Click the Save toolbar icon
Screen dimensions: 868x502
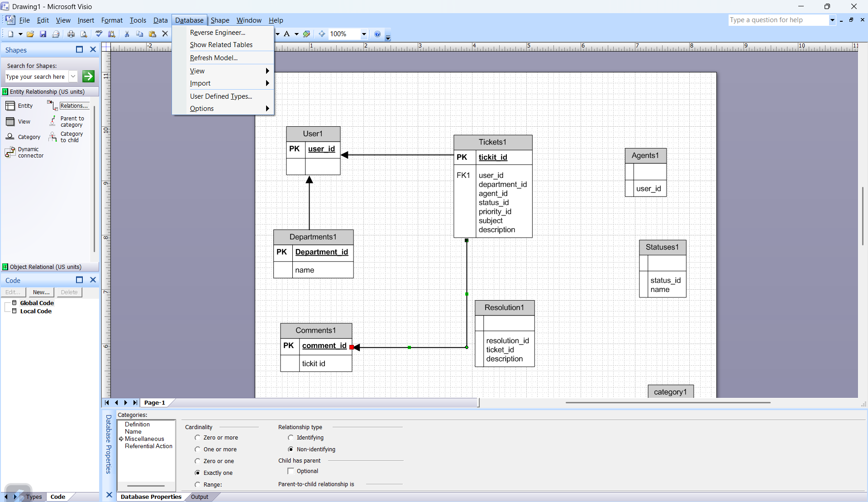(43, 34)
